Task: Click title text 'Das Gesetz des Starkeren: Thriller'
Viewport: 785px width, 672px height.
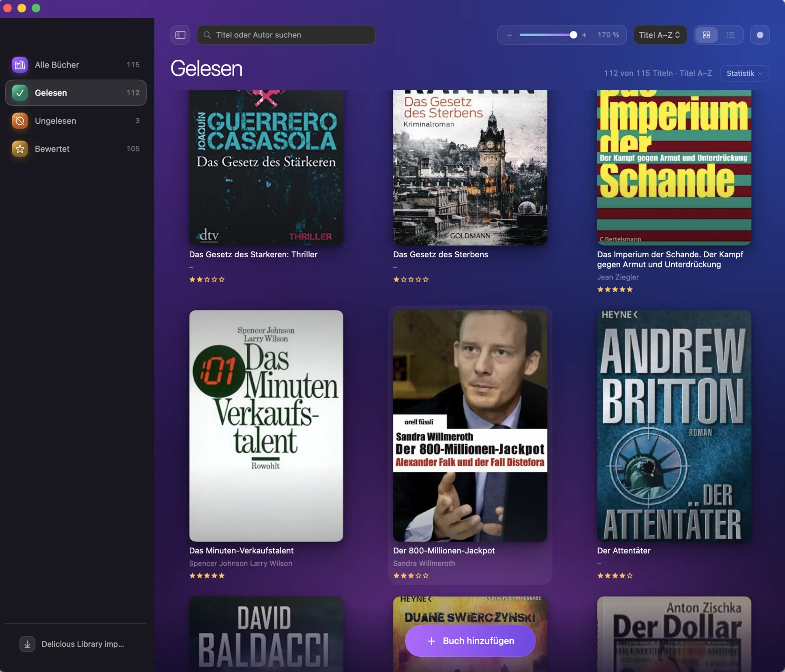Action: (253, 255)
